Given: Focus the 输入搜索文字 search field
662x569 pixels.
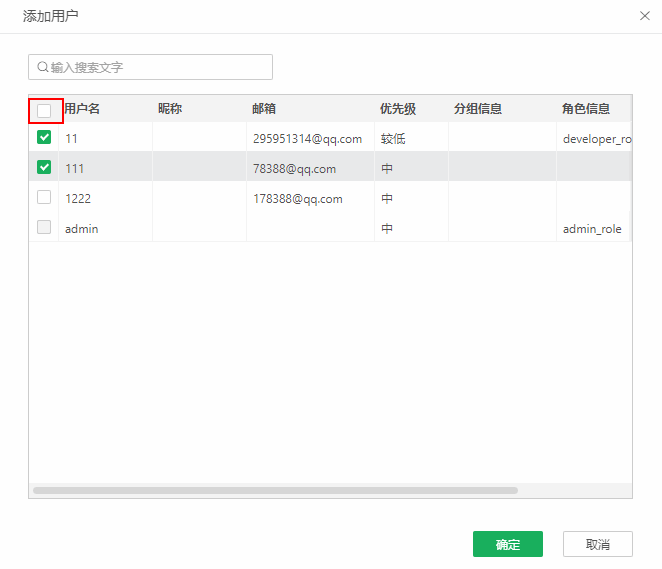Looking at the screenshot, I should (150, 67).
